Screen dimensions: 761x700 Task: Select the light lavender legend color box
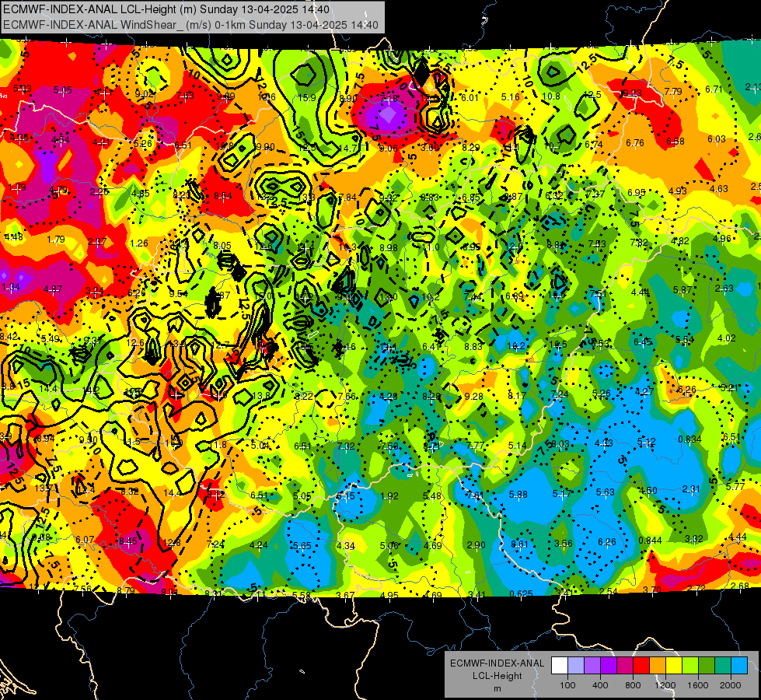(x=575, y=666)
